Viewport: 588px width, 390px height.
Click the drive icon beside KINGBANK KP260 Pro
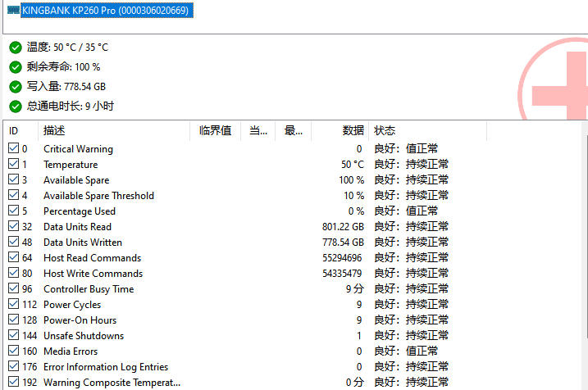coord(13,10)
